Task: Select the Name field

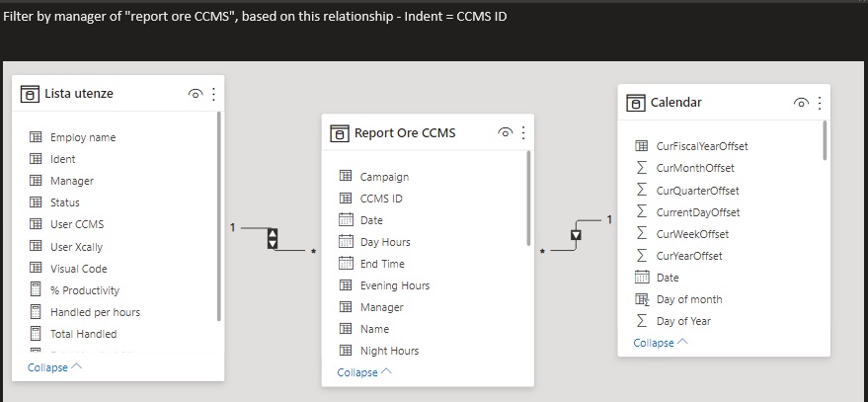Action: (375, 329)
